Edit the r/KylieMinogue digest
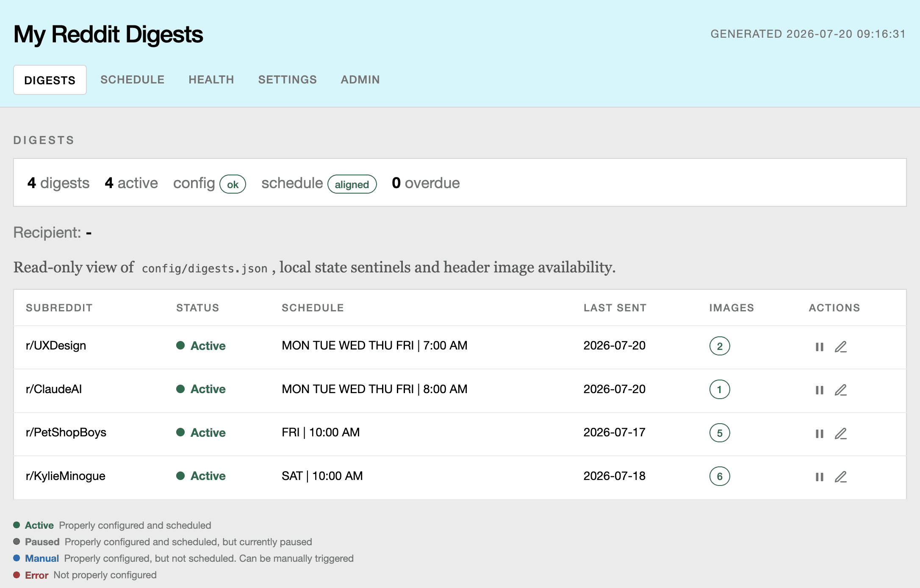 (x=841, y=477)
